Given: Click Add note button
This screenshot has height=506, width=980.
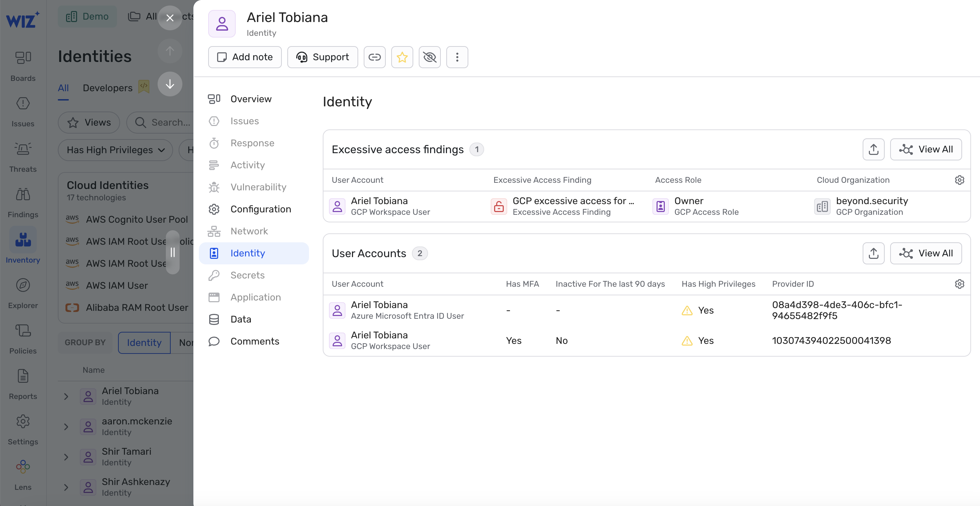Looking at the screenshot, I should pos(245,57).
